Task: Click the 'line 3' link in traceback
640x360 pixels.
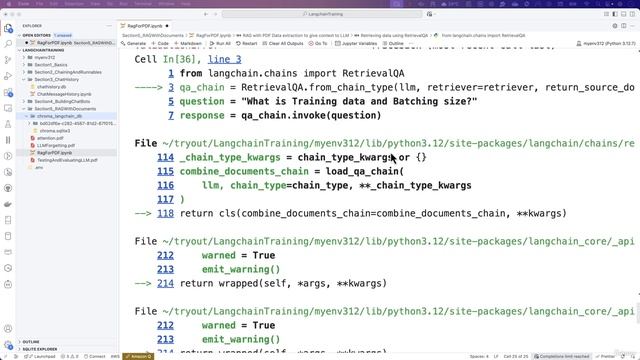Action: pyautogui.click(x=224, y=59)
